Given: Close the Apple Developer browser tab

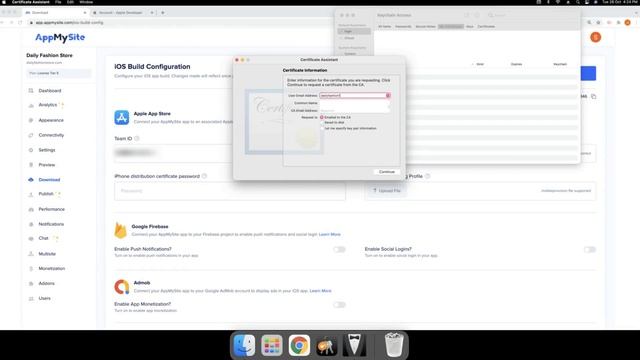Looking at the screenshot, I should click(x=152, y=13).
